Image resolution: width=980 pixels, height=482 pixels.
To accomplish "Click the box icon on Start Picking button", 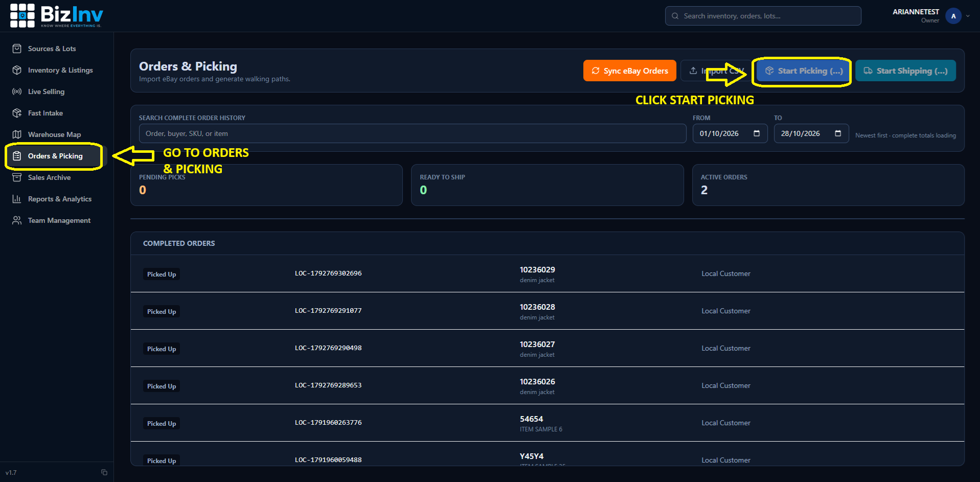I will 769,71.
